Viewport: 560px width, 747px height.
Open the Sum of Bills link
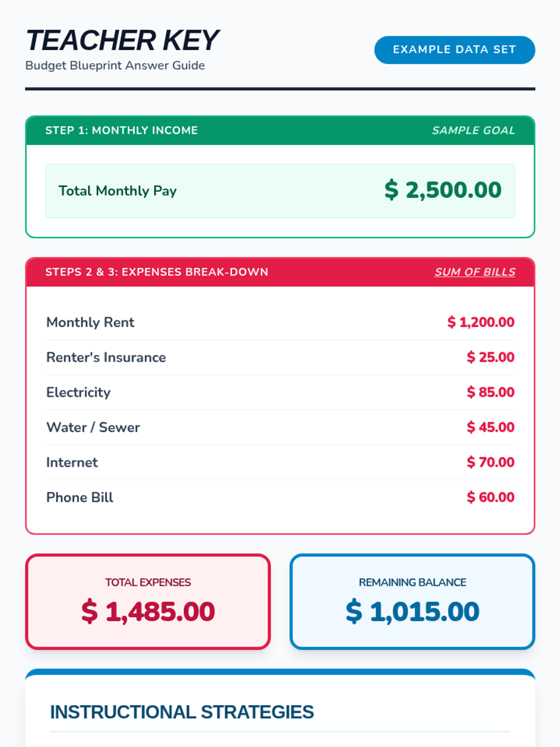[475, 272]
